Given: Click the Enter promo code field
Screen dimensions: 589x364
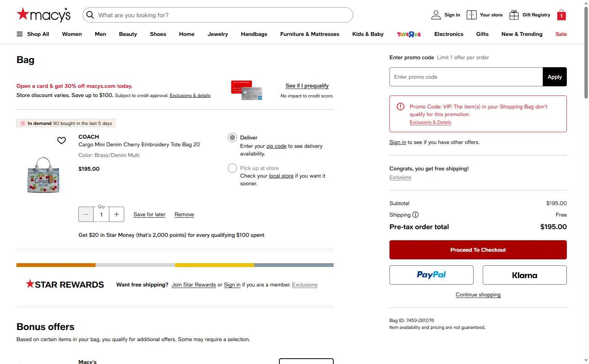Looking at the screenshot, I should (x=466, y=77).
